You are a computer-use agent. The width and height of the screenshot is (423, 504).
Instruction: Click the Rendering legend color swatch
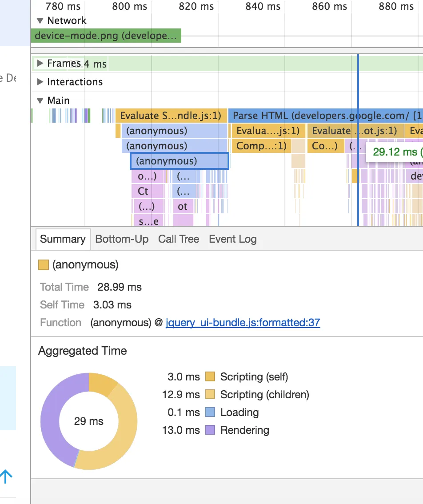pyautogui.click(x=210, y=430)
